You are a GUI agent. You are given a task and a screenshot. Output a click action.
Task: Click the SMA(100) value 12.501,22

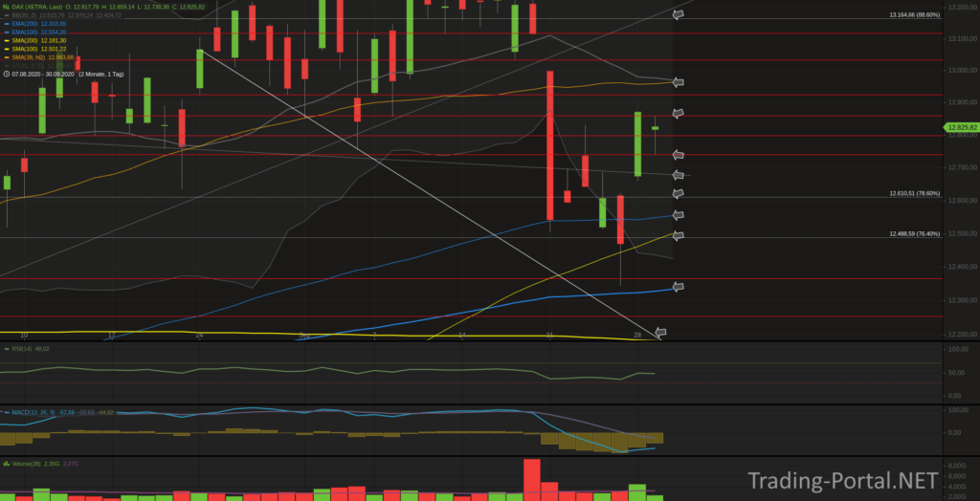(54, 49)
